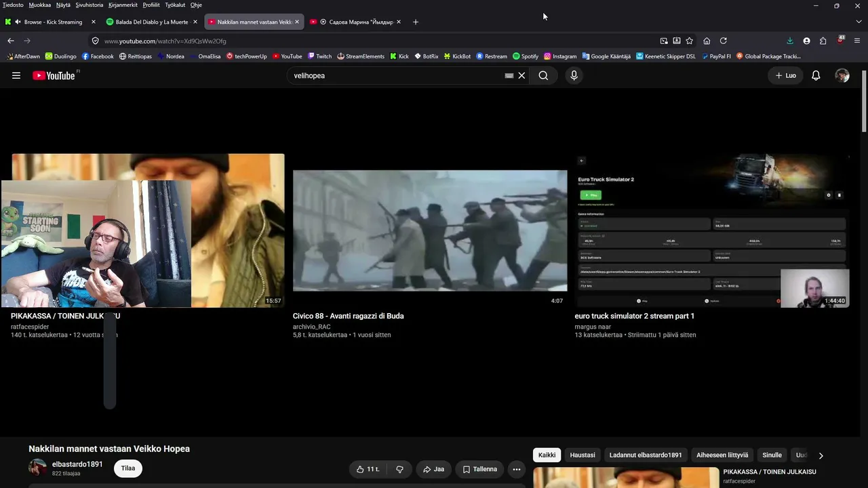Open a new browser tab
The width and height of the screenshot is (868, 488).
tap(416, 22)
